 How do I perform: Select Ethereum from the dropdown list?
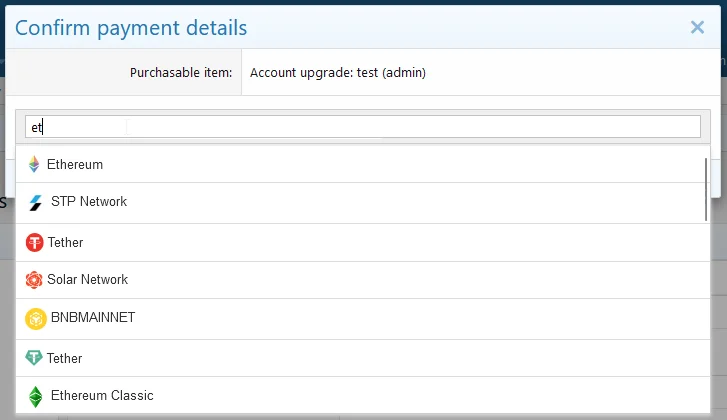coord(75,164)
